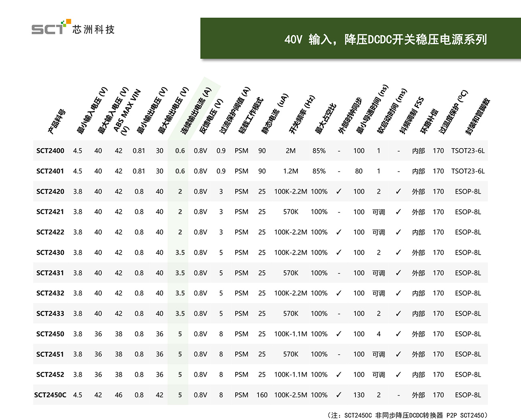
Task: Click the FSS checkmark in SCT2433 row
Action: (x=398, y=313)
